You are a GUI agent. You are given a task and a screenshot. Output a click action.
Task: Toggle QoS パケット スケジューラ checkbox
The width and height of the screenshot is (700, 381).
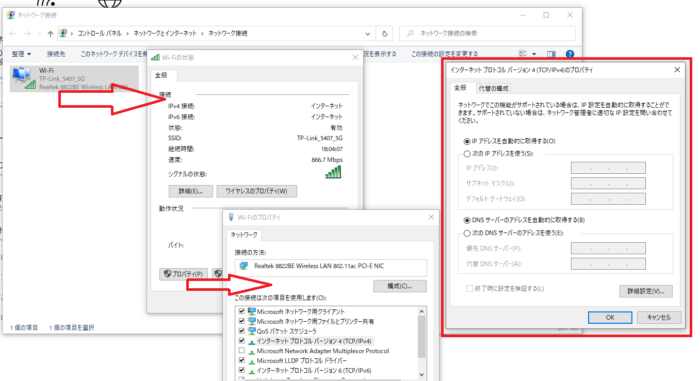242,331
